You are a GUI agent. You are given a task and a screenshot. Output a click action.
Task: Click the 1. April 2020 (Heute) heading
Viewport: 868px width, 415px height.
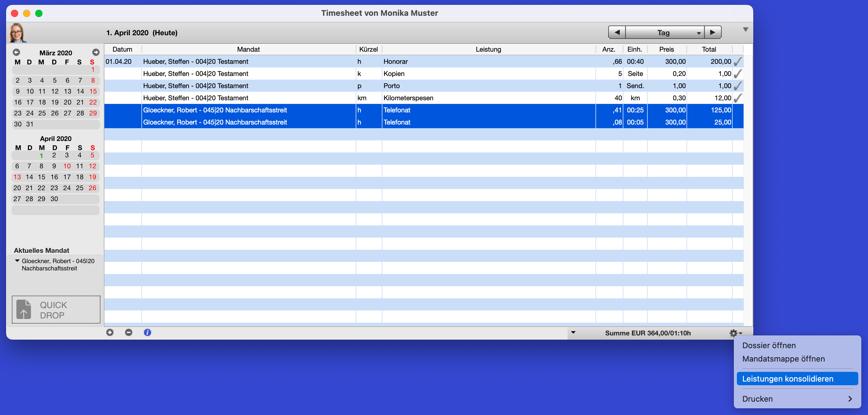pos(142,33)
